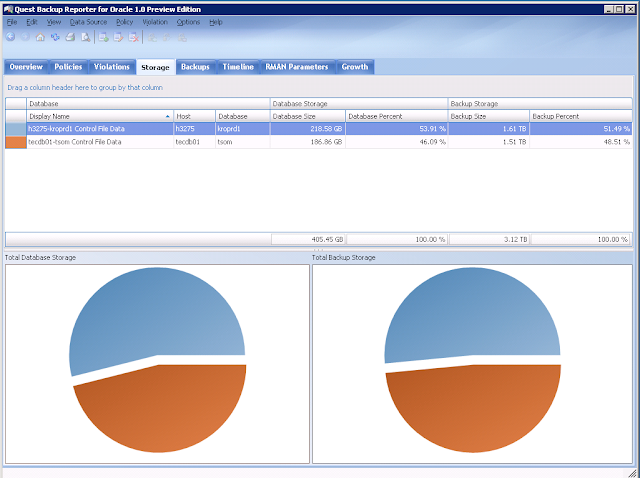Image resolution: width=640 pixels, height=478 pixels.
Task: Edit item using the pencil icon
Action: coord(118,37)
